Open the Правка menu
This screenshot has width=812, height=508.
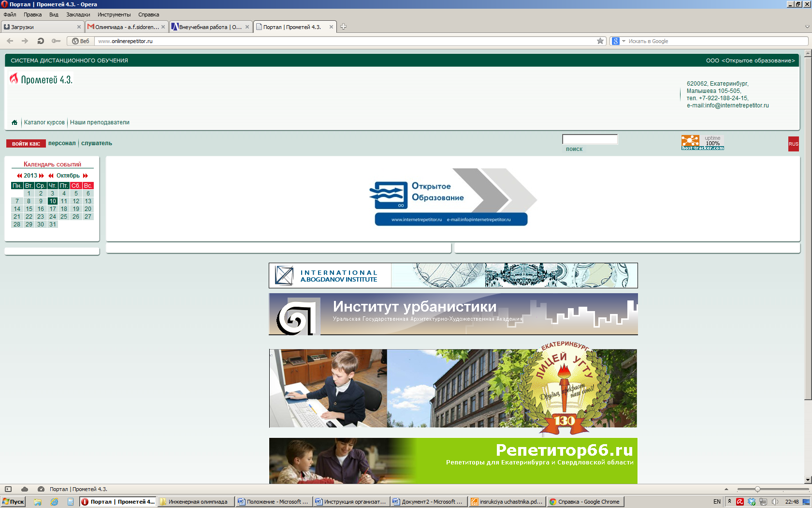(32, 15)
